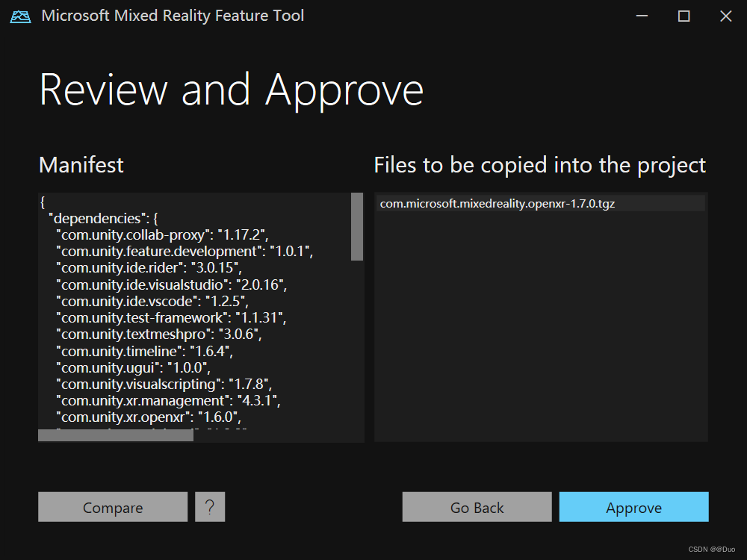Click the "dependencies" line in manifest
The height and width of the screenshot is (560, 747).
point(103,219)
